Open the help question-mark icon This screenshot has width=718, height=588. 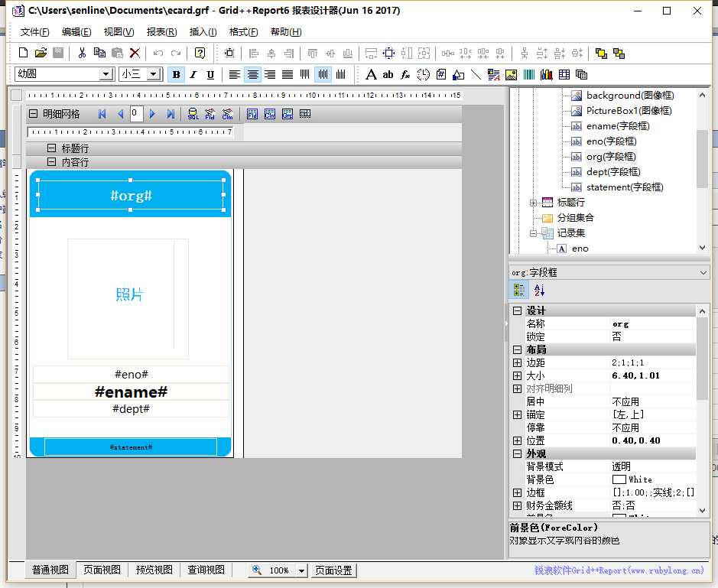point(200,53)
